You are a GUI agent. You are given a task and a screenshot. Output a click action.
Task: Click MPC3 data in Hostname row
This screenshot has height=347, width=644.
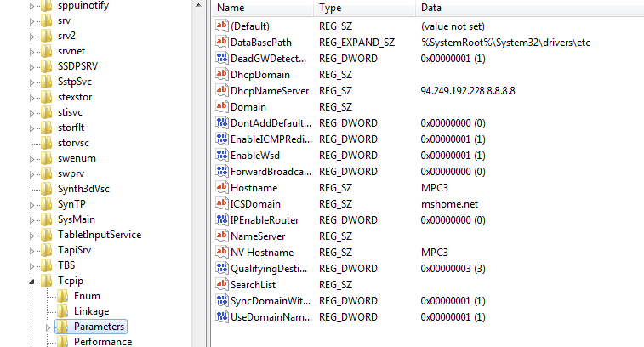[x=434, y=188]
